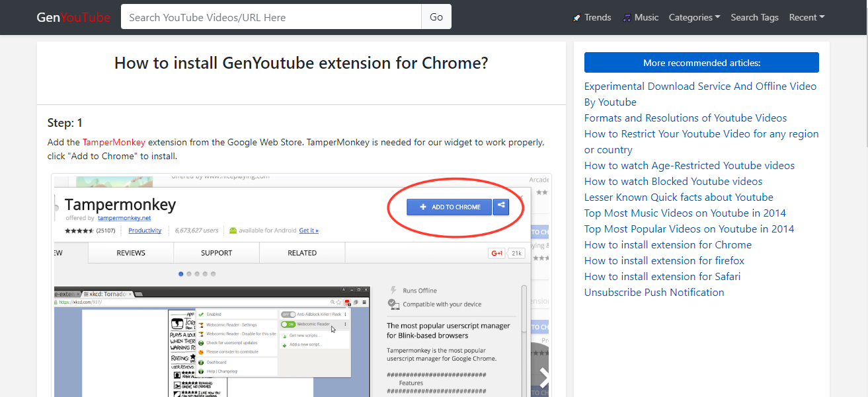
Task: Click the music note icon beside Music
Action: tap(627, 18)
